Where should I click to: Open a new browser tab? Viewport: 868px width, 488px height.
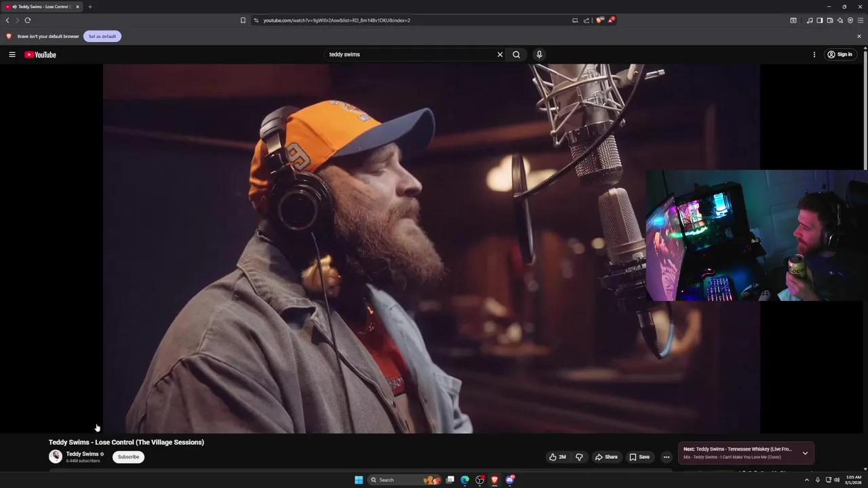[90, 7]
